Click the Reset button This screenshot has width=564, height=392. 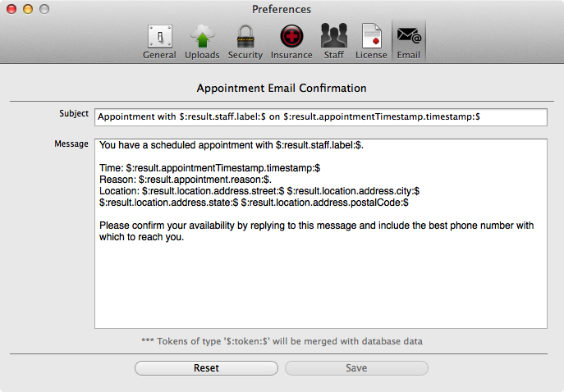(206, 368)
